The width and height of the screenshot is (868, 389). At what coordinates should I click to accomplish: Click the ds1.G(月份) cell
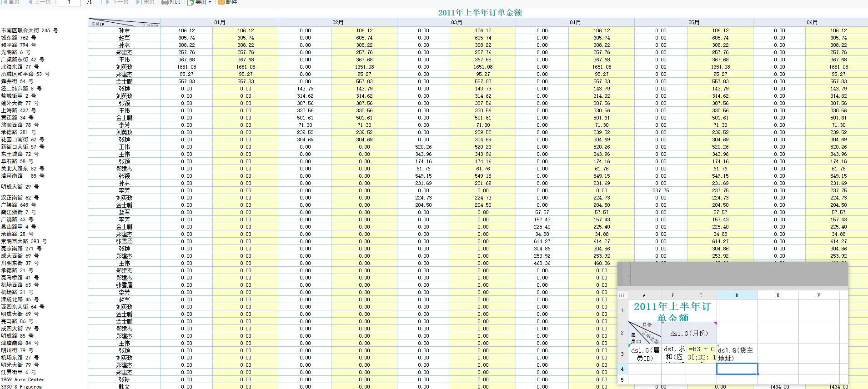pyautogui.click(x=689, y=333)
